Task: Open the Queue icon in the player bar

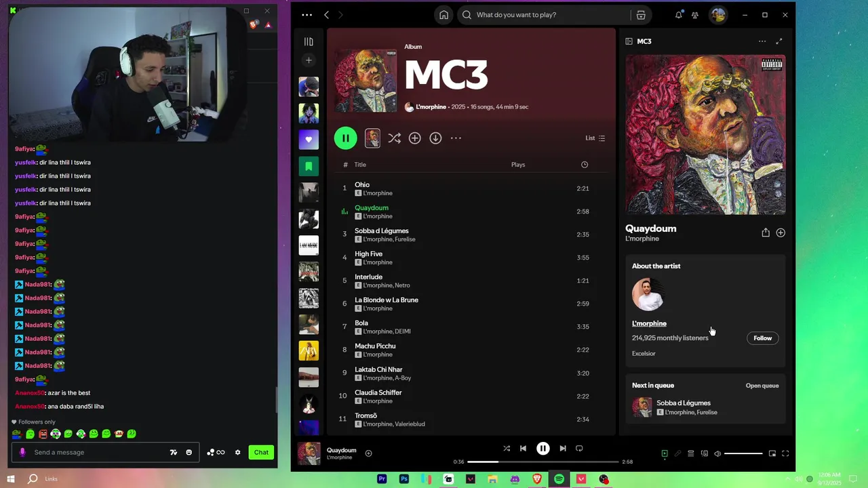Action: [x=690, y=453]
